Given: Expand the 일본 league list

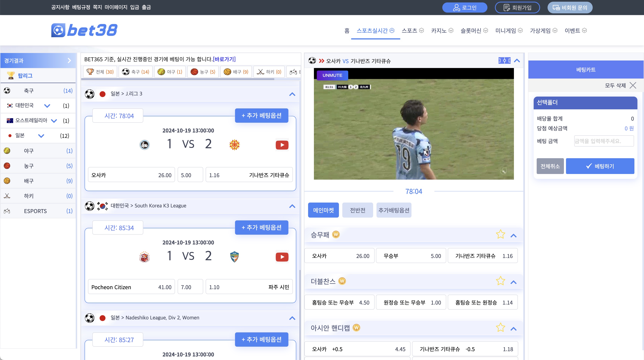Looking at the screenshot, I should coord(41,136).
